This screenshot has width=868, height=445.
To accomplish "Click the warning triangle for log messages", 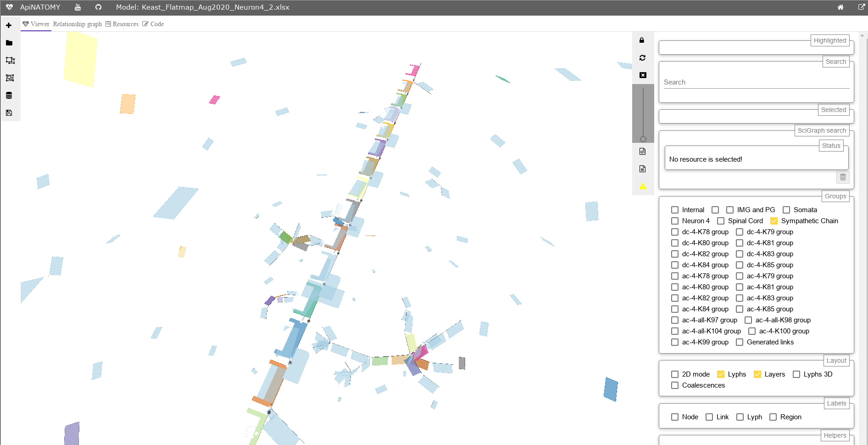I will pos(642,186).
